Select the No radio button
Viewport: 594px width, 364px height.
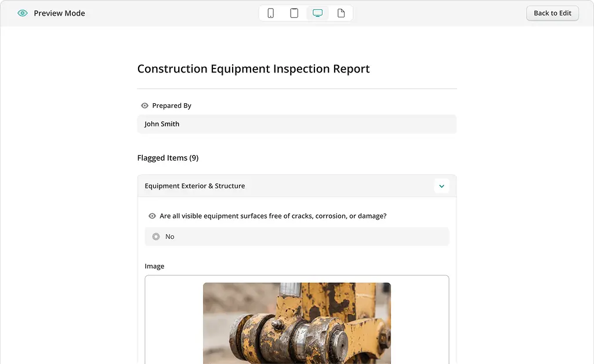pos(156,236)
